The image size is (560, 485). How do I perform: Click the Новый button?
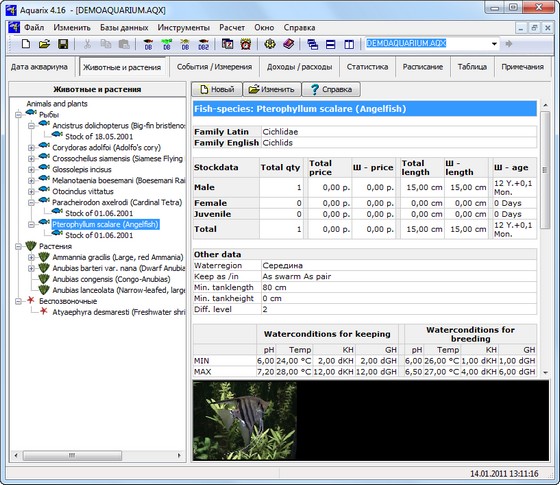[217, 89]
